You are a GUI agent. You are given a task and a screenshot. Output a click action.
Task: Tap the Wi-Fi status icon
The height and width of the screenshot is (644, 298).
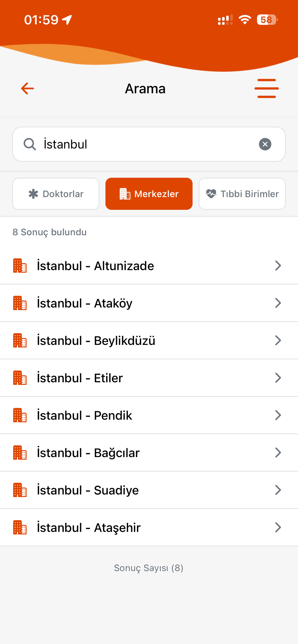(245, 20)
